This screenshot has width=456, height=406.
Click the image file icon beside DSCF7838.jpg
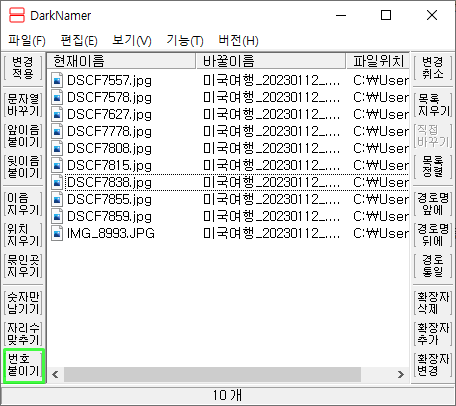[57, 182]
